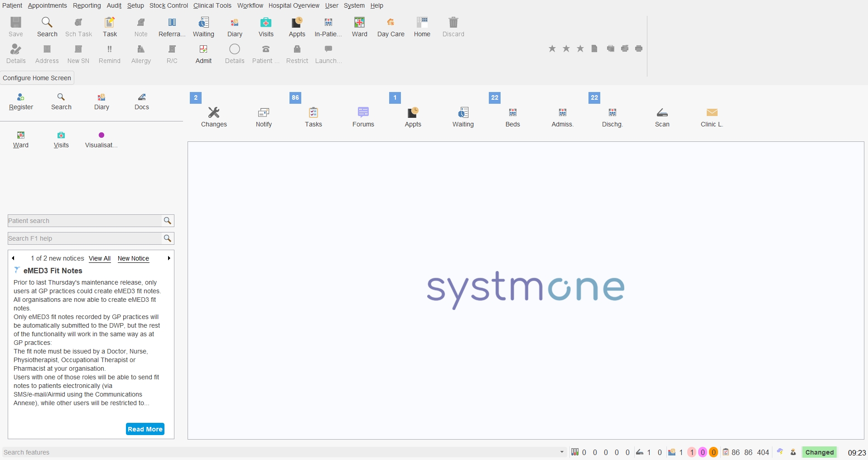Open the Admiss. icon
This screenshot has height=460, width=868.
[x=563, y=117]
